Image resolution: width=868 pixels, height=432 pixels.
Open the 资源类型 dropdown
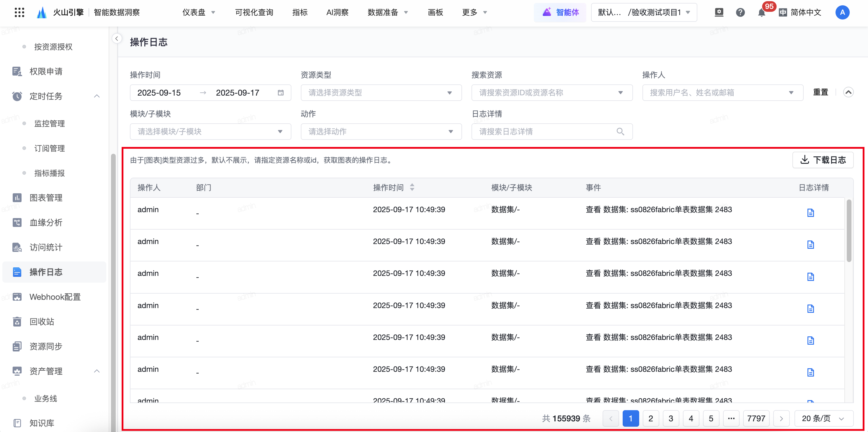pyautogui.click(x=381, y=93)
